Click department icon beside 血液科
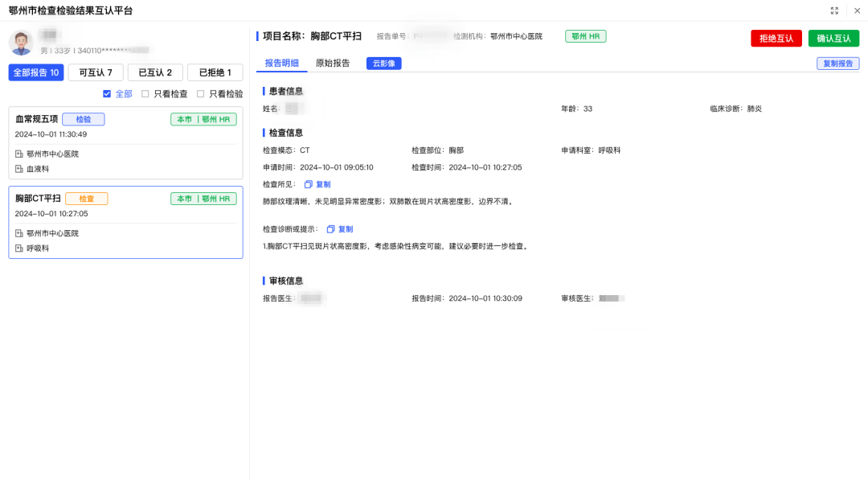Screen dimensions: 868x489 coord(19,169)
